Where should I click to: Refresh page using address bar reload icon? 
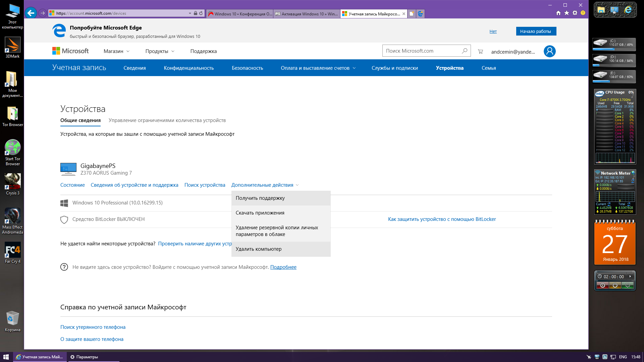point(201,13)
